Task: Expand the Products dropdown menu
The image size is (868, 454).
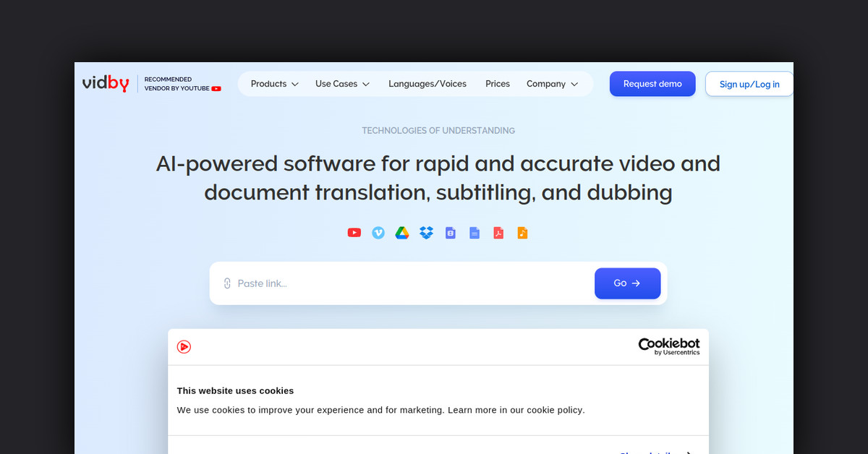Action: click(274, 84)
